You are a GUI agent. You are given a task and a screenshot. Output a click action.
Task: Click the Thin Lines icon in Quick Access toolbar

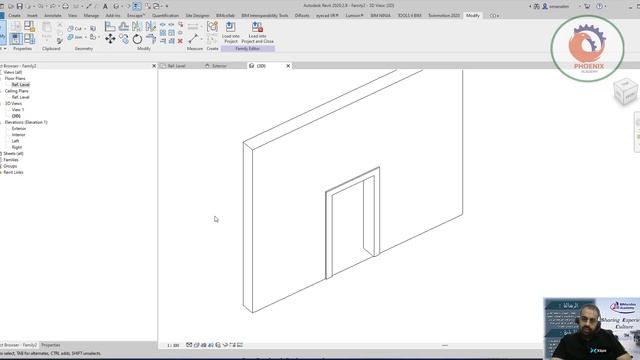137,7
